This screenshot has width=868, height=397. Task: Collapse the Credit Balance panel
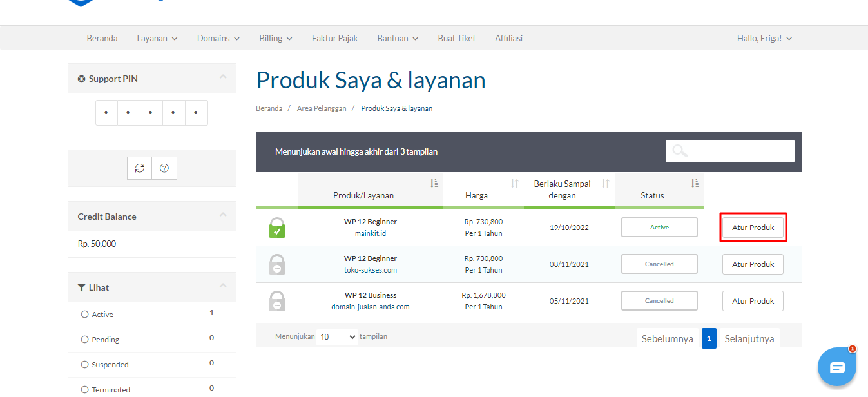[x=223, y=216]
